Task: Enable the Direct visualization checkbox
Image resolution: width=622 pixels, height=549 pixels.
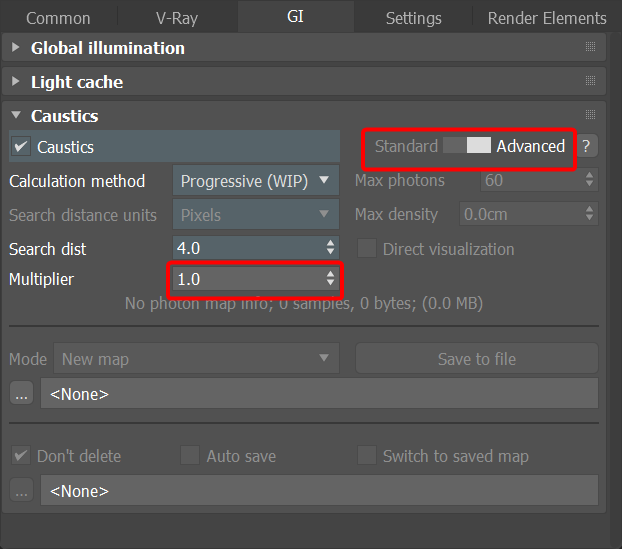Action: [367, 249]
